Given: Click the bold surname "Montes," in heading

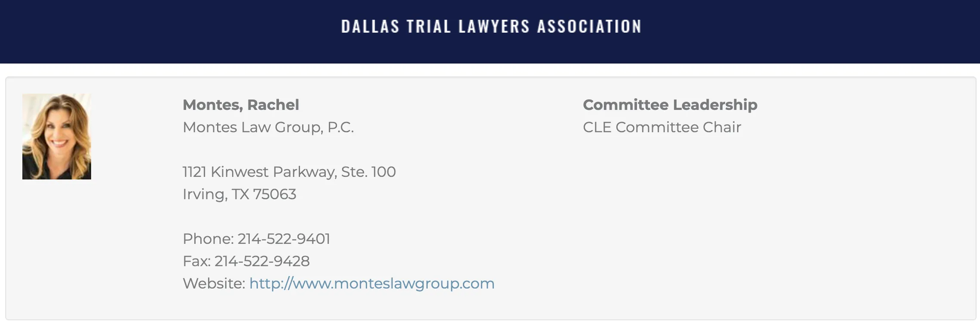Looking at the screenshot, I should pos(213,105).
